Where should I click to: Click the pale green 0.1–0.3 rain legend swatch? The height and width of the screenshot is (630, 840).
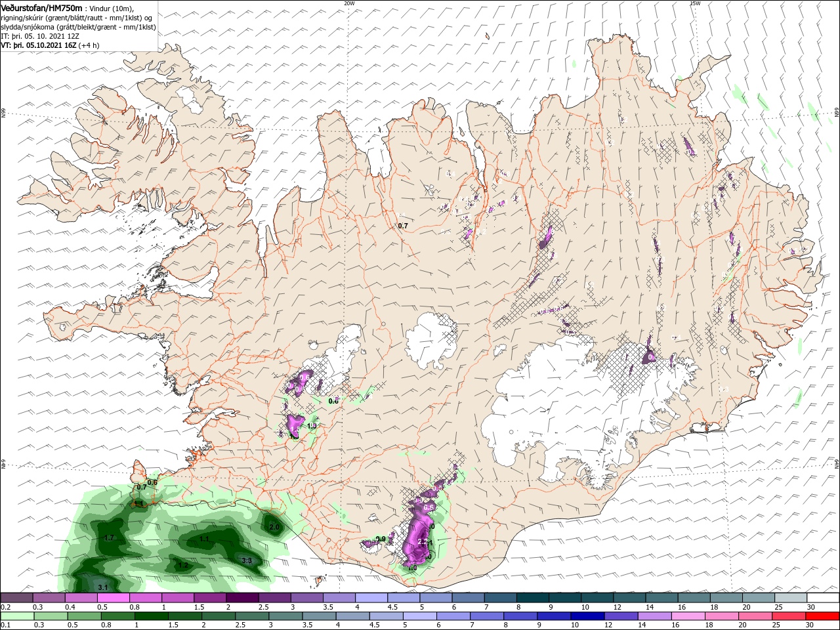(x=16, y=616)
